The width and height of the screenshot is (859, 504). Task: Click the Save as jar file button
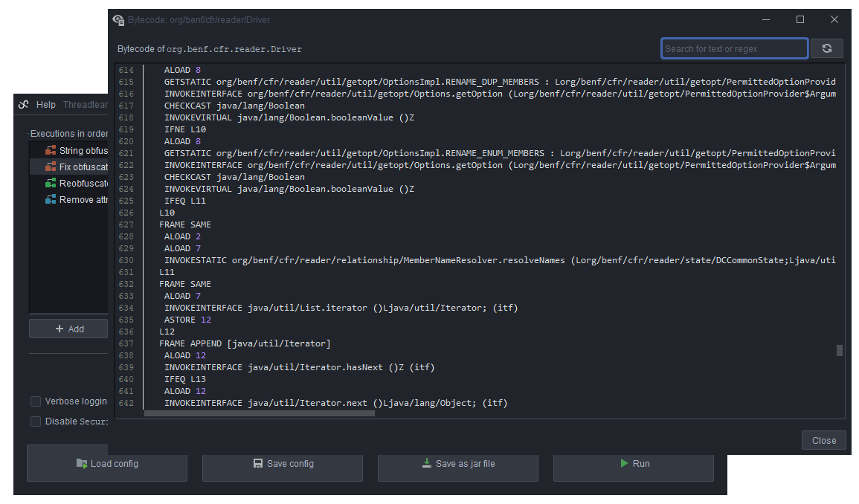pos(457,462)
